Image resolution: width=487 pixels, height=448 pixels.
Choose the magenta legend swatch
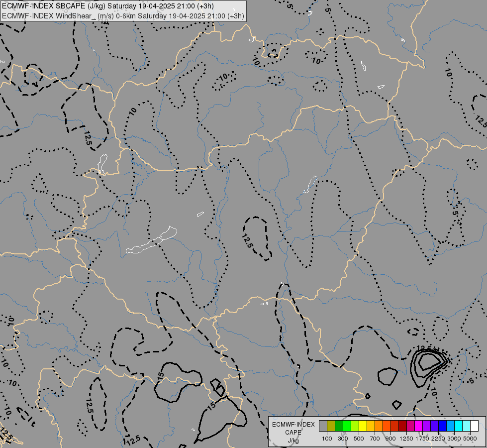[x=419, y=426]
